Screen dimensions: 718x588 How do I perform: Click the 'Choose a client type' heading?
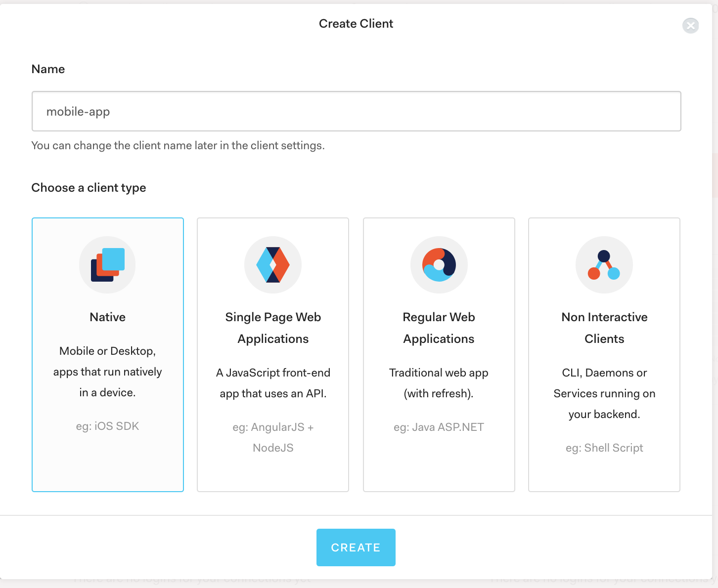(x=89, y=188)
